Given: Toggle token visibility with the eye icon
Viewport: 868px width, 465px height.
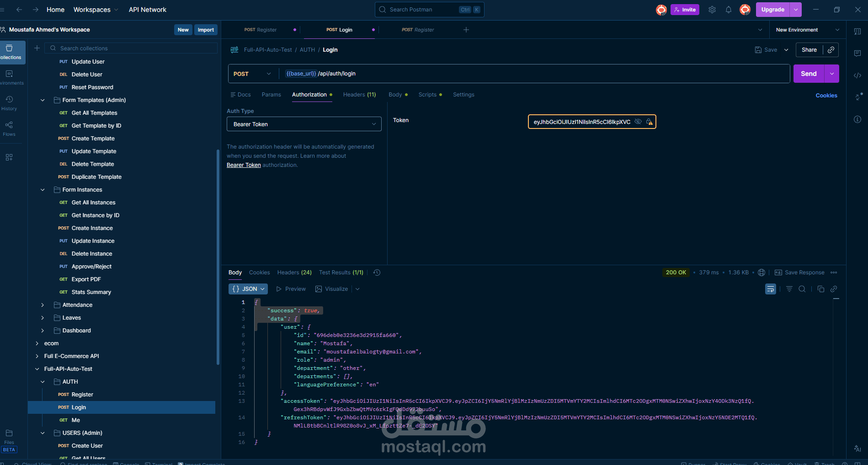Looking at the screenshot, I should 638,122.
